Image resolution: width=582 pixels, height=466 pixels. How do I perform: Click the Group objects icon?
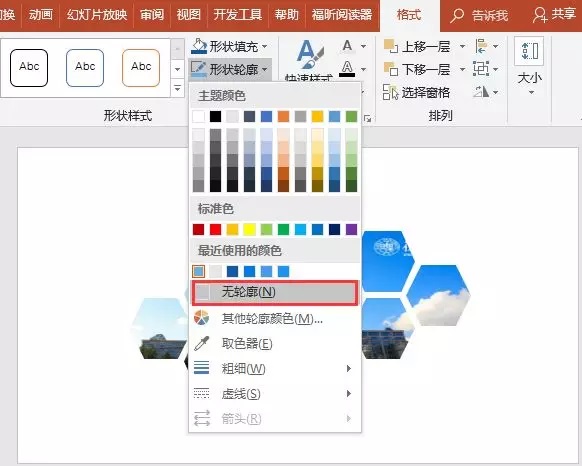click(481, 69)
